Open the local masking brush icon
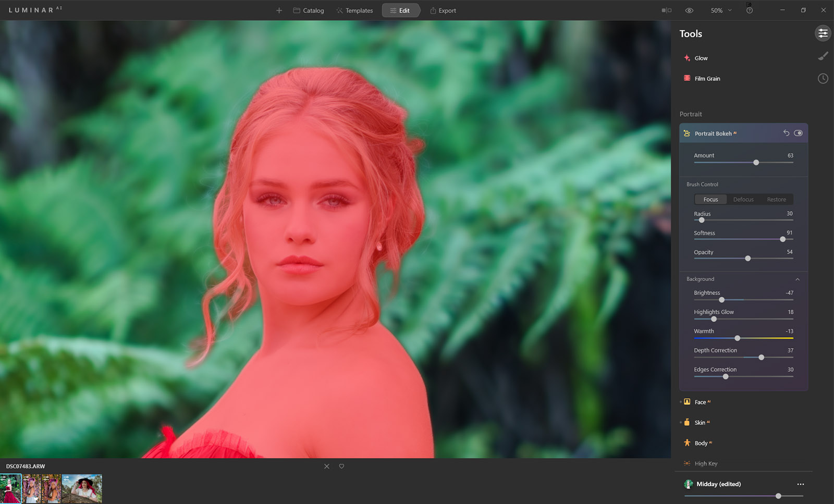Screen dimensions: 834x504 (x=823, y=56)
